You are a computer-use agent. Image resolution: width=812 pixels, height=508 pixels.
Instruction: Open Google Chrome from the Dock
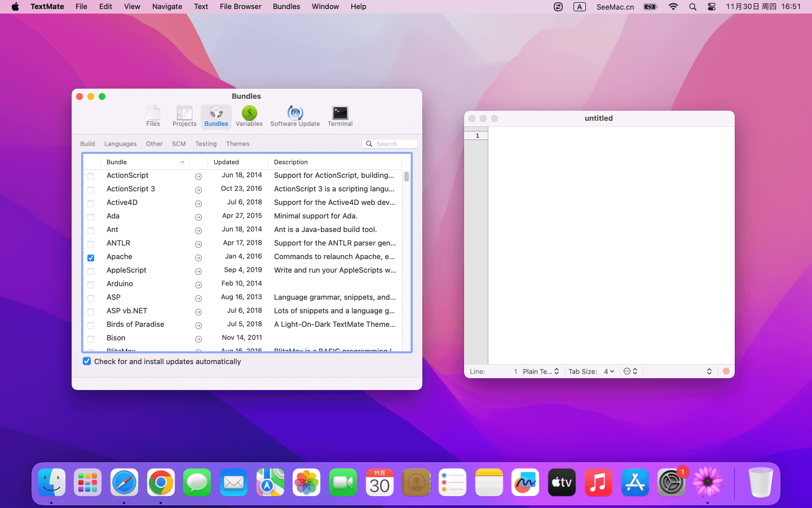tap(161, 483)
